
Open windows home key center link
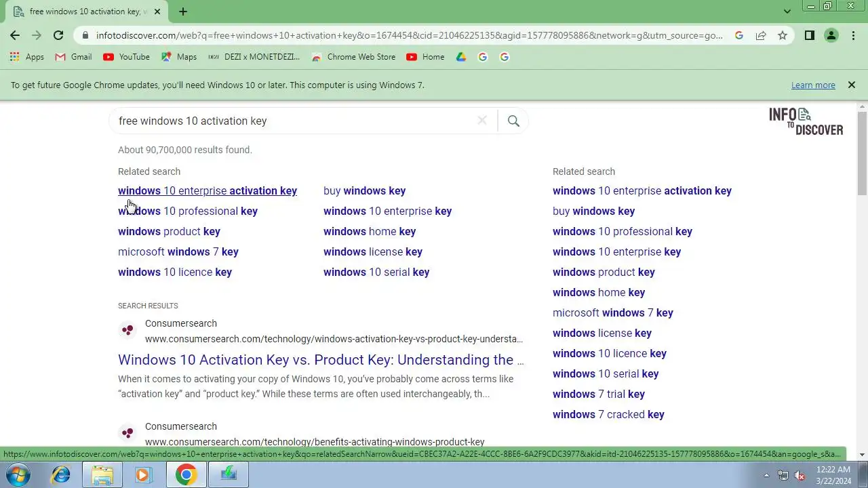370,232
